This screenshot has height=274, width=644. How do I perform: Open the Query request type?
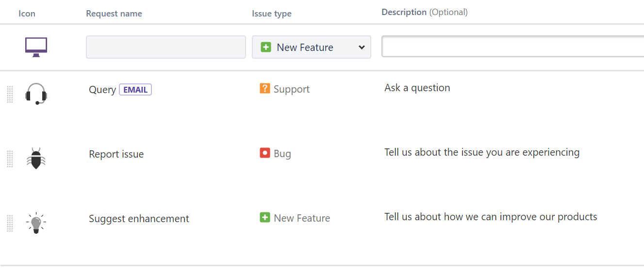tap(102, 90)
